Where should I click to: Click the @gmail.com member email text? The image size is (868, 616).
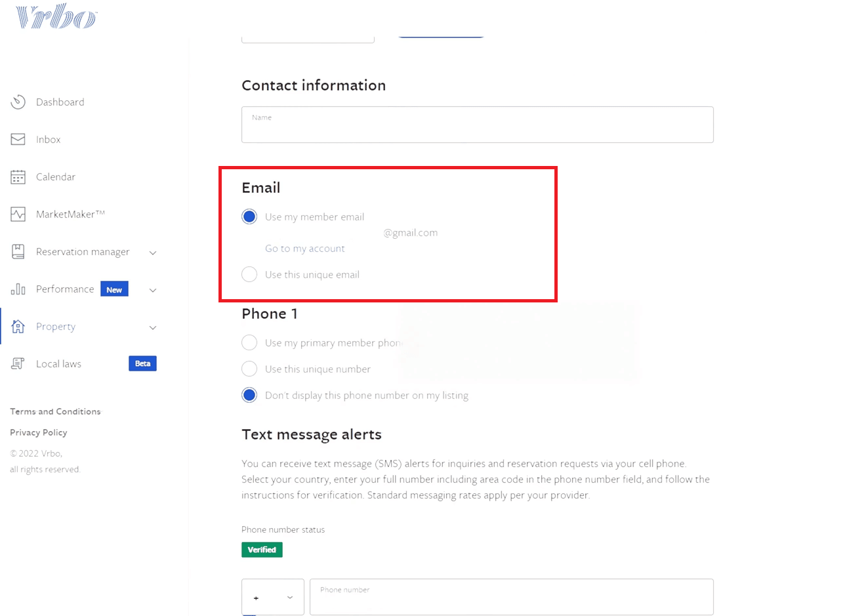click(411, 232)
